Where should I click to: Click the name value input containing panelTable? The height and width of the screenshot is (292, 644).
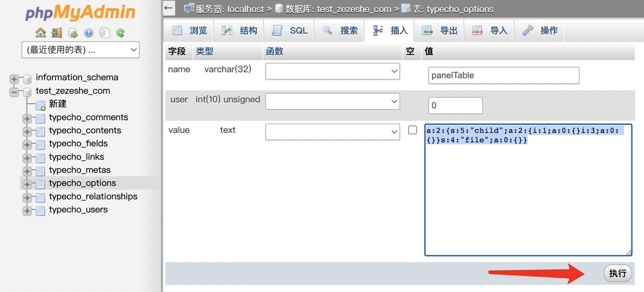point(503,76)
